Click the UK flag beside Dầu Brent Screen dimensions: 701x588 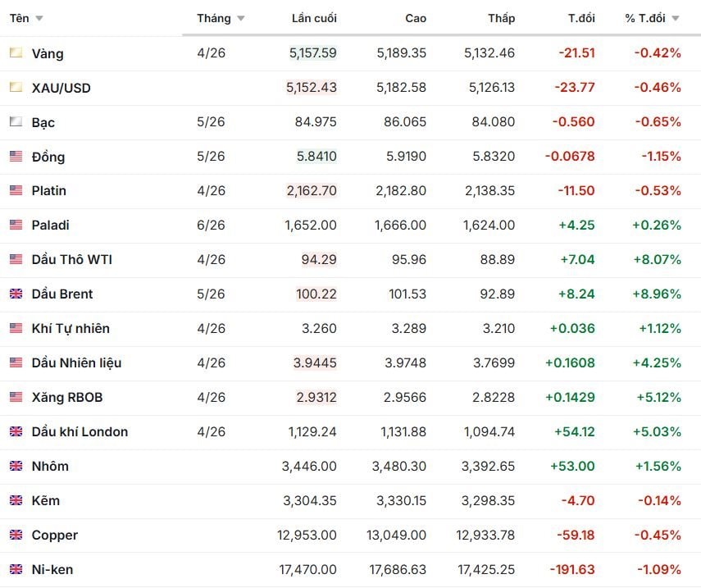pos(16,294)
